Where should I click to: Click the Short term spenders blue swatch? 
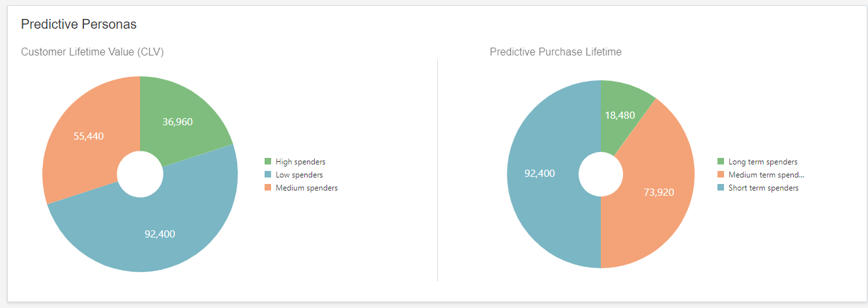pyautogui.click(x=721, y=188)
